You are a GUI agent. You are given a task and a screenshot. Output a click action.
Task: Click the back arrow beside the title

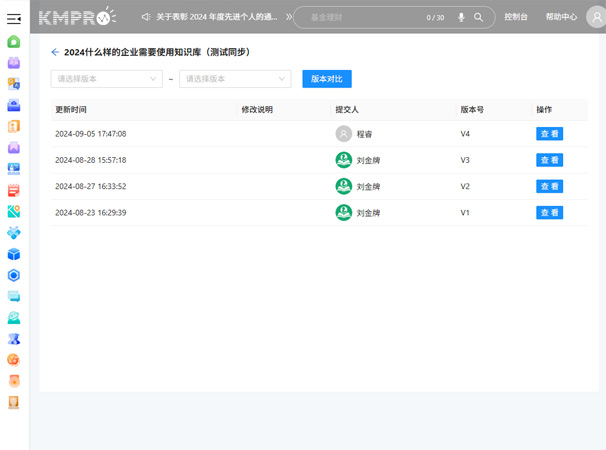[55, 52]
